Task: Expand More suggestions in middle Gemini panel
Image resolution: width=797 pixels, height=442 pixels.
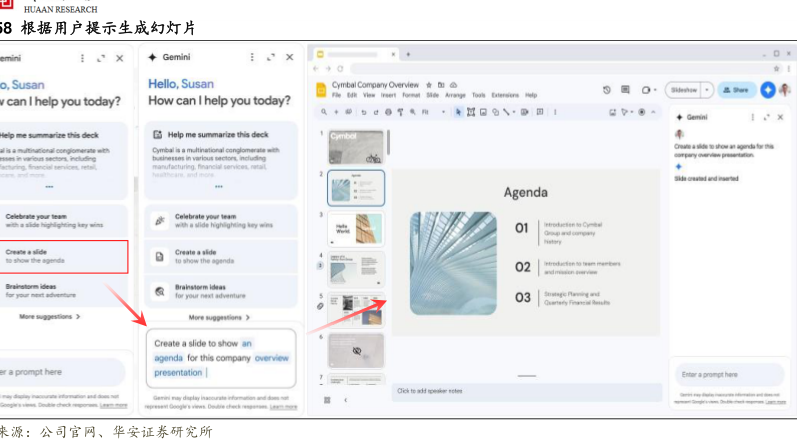Action: pos(217,317)
